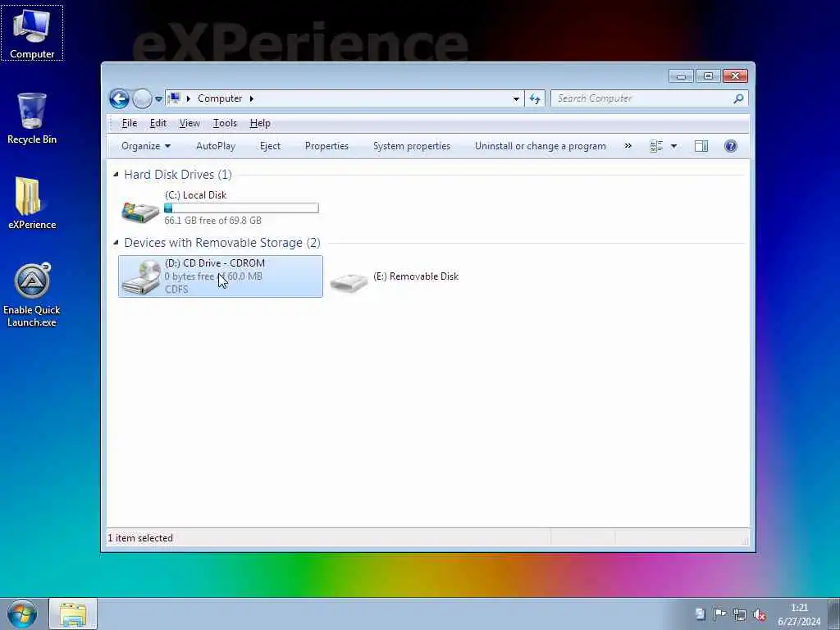This screenshot has height=630, width=840.
Task: Show more toolbar commands chevron
Action: click(628, 146)
